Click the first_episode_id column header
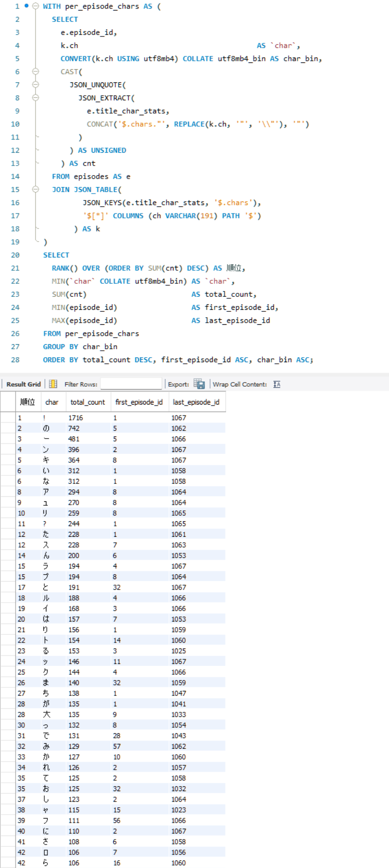389x868 pixels. click(x=139, y=402)
